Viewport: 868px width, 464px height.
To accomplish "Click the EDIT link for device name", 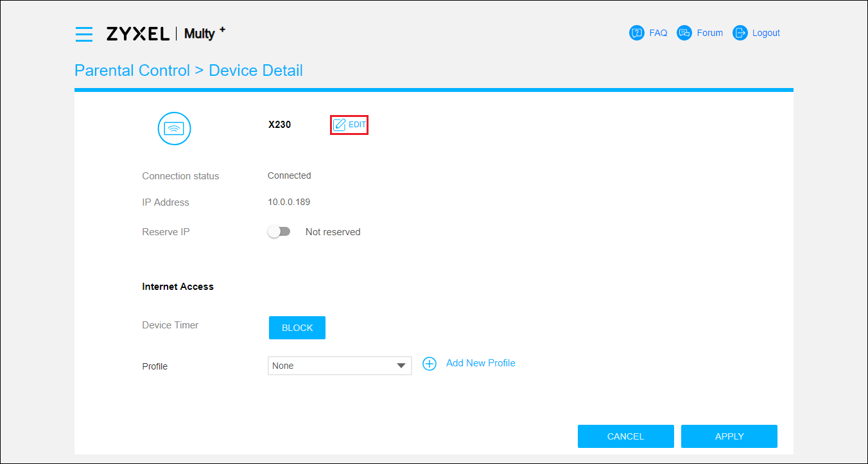I will coord(357,125).
